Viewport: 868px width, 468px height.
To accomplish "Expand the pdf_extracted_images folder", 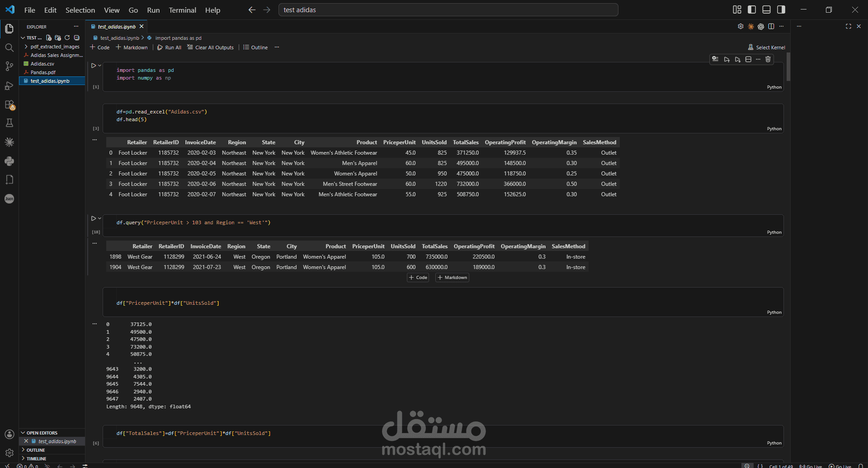I will 52,47.
